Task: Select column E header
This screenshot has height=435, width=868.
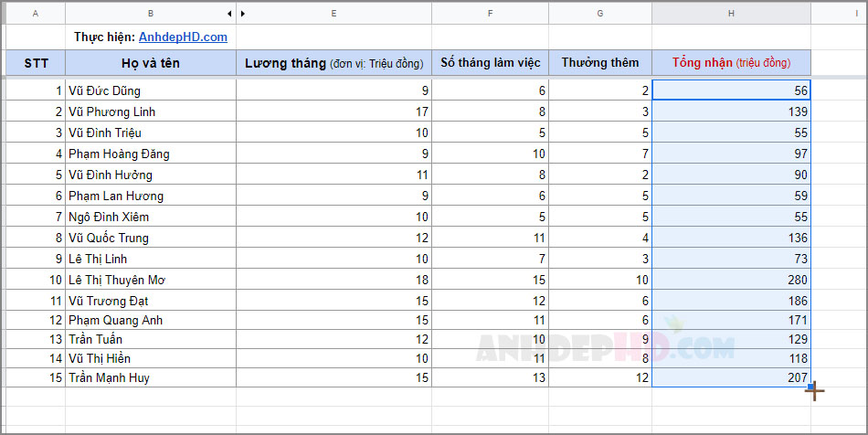Action: pos(333,14)
